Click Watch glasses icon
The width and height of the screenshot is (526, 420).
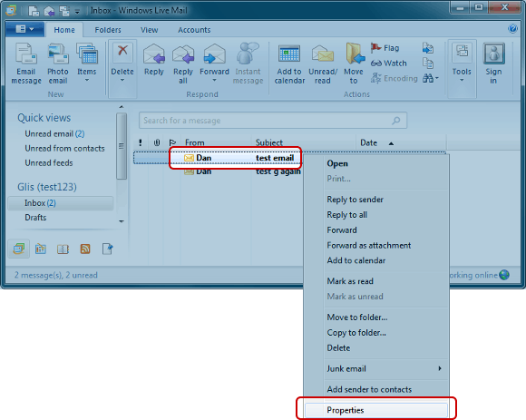tap(376, 63)
